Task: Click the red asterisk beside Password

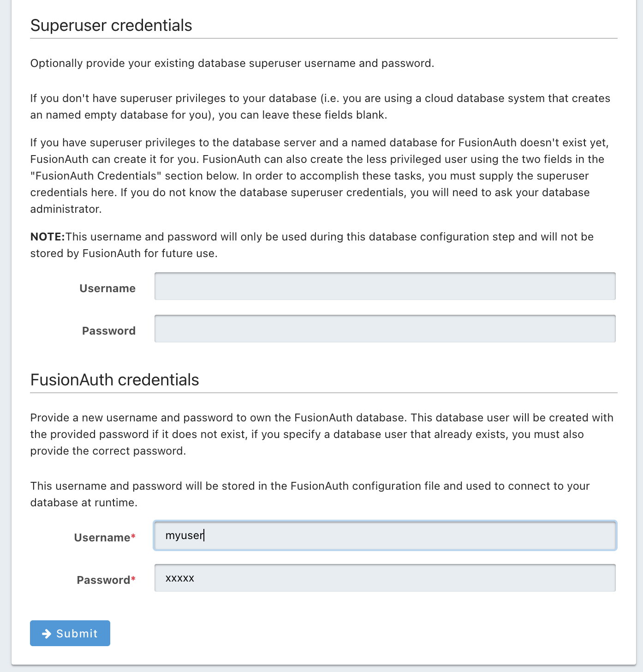Action: [x=133, y=579]
